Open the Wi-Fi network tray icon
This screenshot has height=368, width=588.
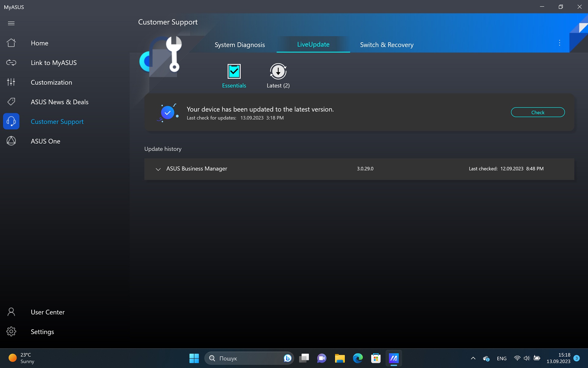pyautogui.click(x=517, y=358)
